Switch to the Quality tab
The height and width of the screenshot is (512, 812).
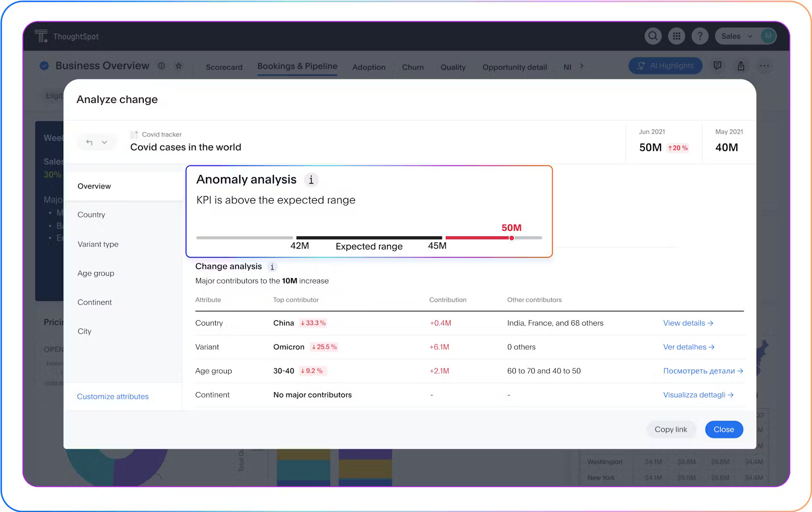(453, 67)
